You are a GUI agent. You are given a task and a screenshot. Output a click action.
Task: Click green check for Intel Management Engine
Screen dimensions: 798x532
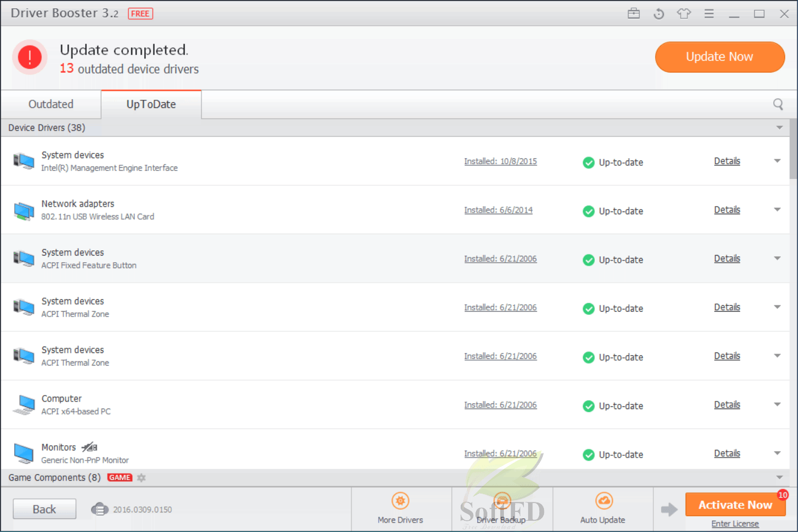point(588,162)
